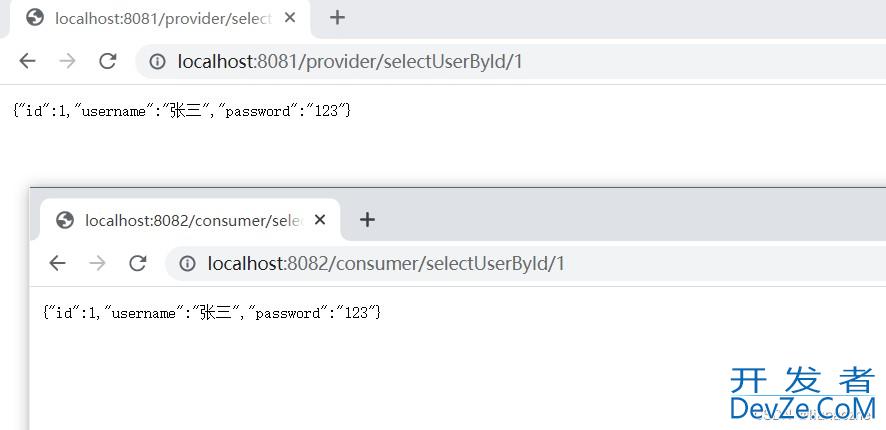Click forward arrow in the provider window
The width and height of the screenshot is (886, 430).
67,61
